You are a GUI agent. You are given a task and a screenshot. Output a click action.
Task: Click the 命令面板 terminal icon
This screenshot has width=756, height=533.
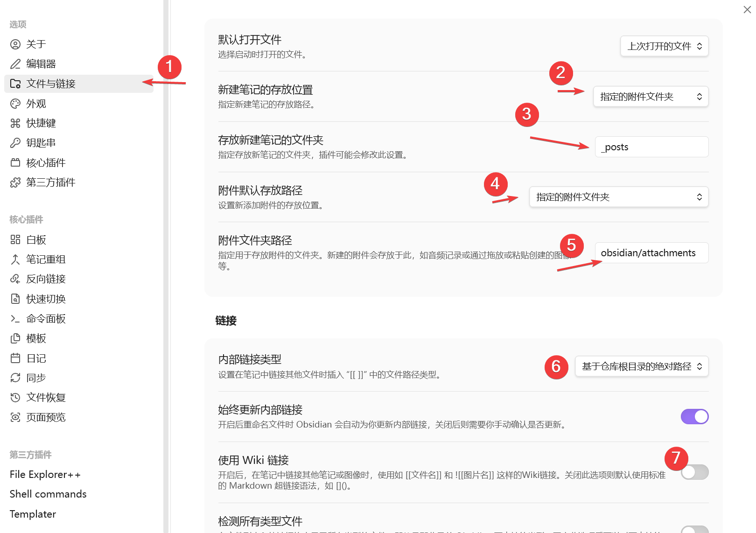click(15, 319)
